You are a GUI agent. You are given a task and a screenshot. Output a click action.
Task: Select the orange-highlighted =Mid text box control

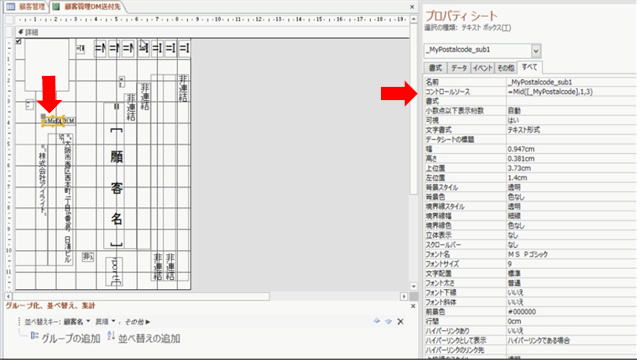click(x=54, y=121)
